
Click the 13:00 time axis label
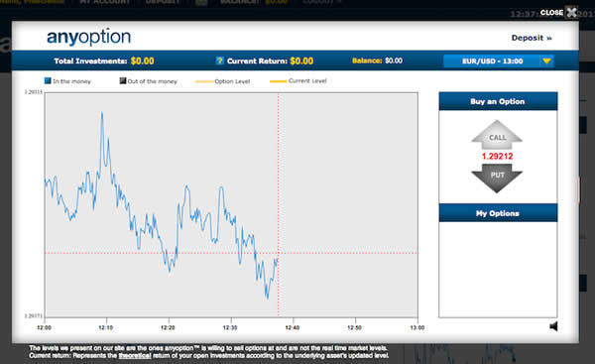417,327
